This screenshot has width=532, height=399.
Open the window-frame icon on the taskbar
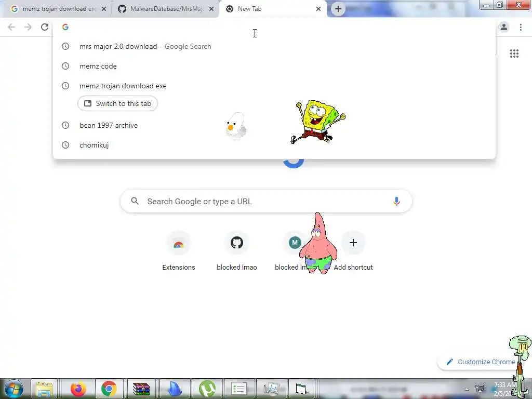coord(301,389)
